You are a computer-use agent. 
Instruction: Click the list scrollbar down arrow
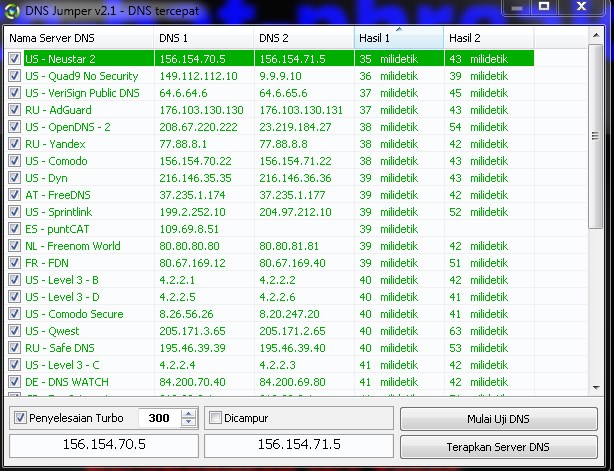(x=596, y=388)
